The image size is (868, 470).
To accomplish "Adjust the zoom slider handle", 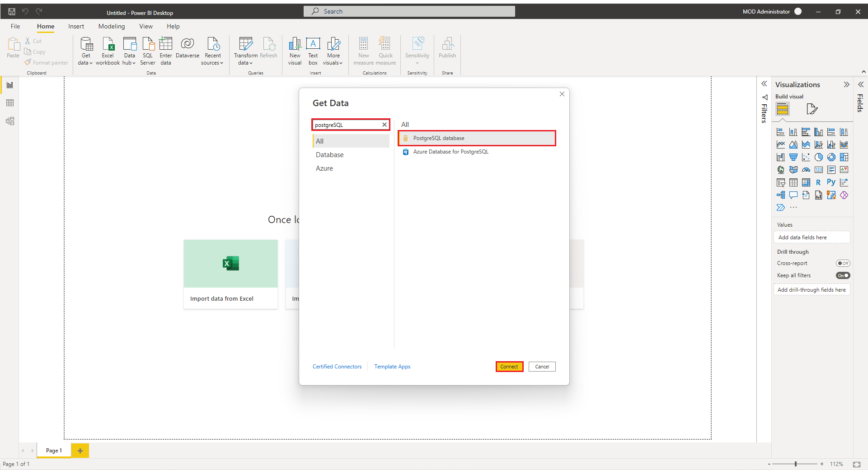I will [796, 464].
